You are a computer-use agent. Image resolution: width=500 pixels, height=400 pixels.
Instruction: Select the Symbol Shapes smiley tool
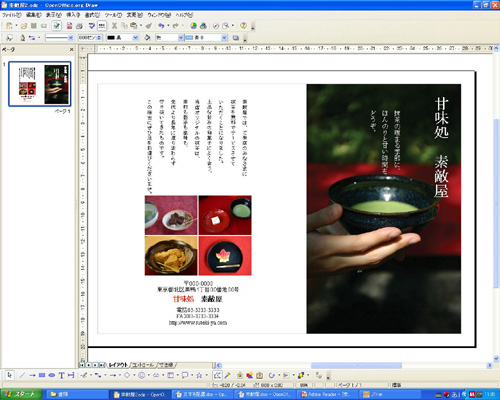coord(141,375)
